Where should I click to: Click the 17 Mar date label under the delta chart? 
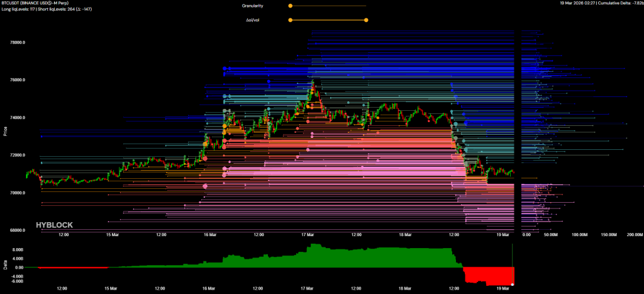click(307, 290)
